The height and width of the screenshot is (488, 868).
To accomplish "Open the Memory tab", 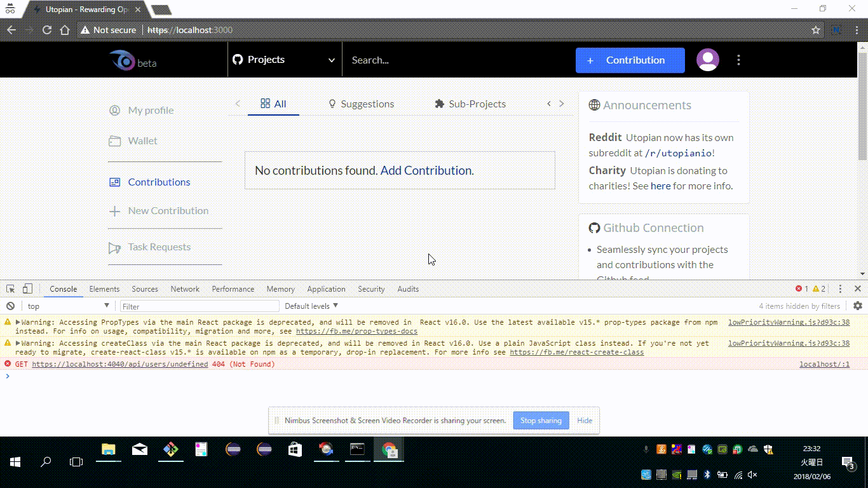I will click(281, 289).
